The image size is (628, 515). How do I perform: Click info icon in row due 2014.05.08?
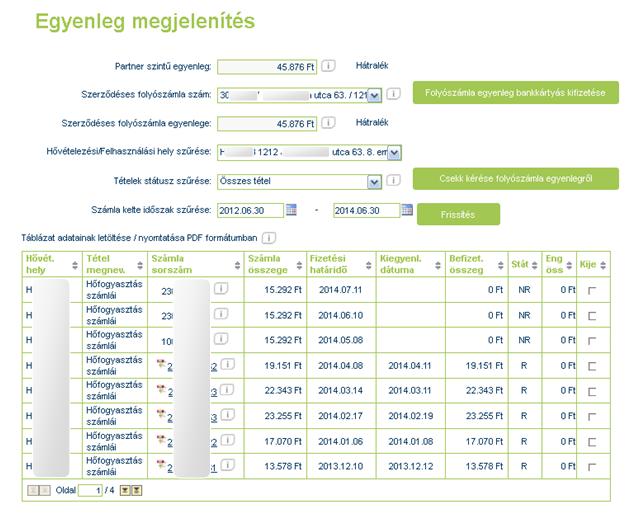[x=221, y=339]
